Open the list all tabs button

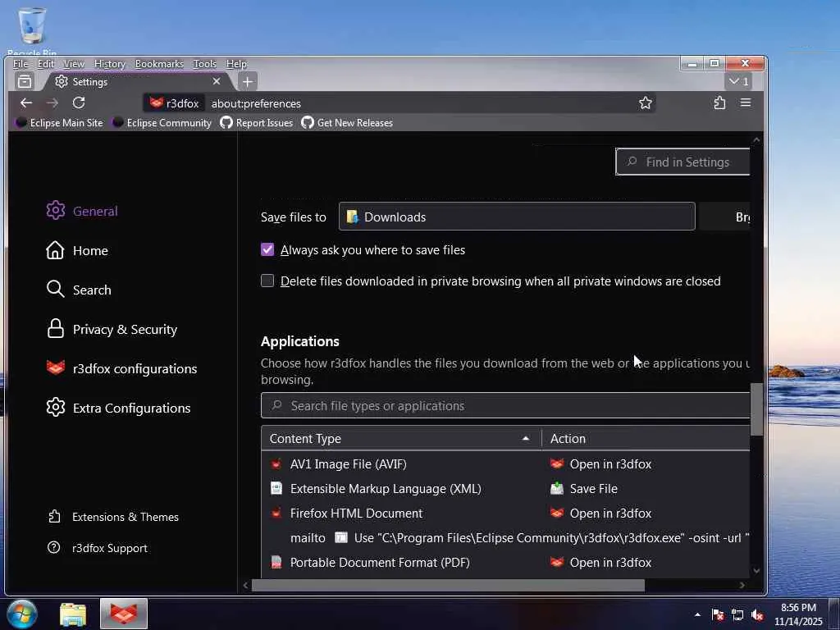(x=739, y=81)
